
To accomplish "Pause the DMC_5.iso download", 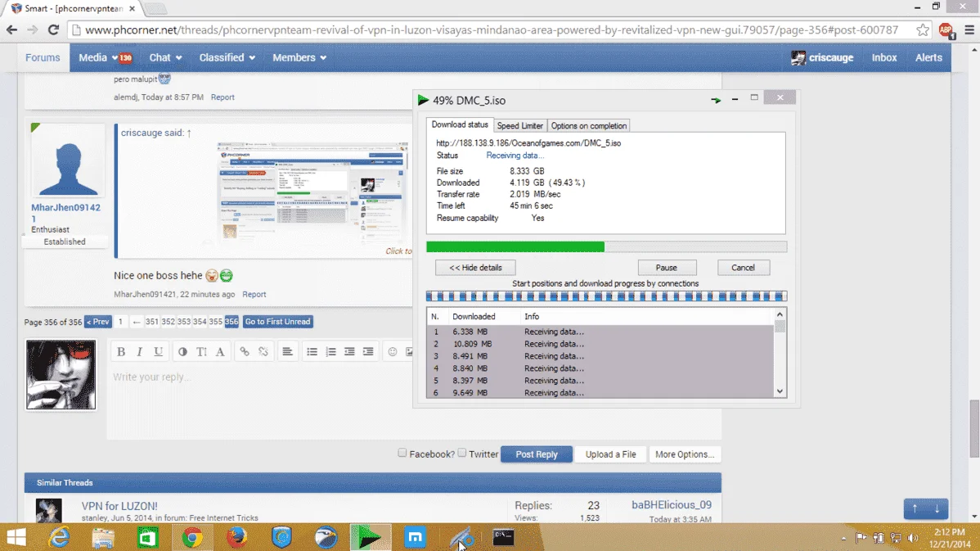I will point(667,268).
